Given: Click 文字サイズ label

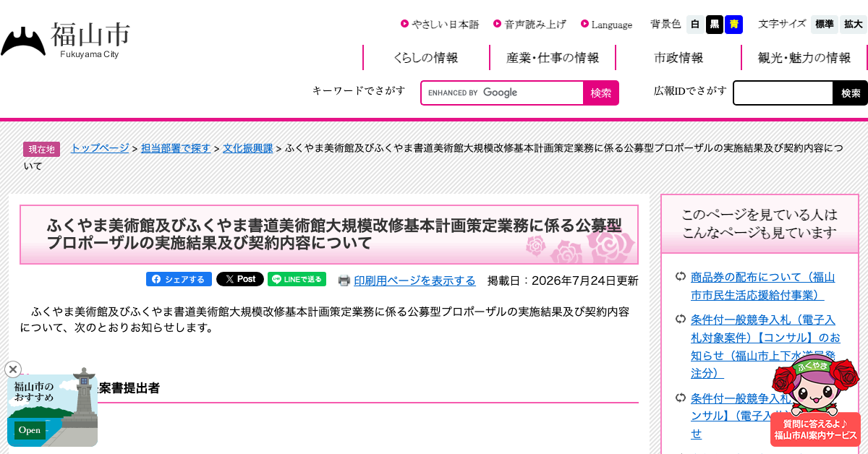Looking at the screenshot, I should pos(782,24).
